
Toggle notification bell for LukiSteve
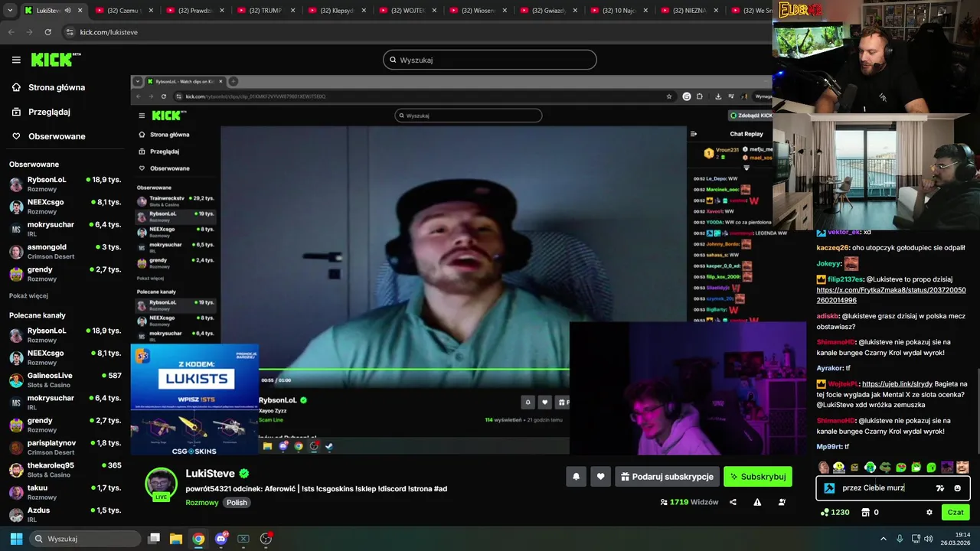tap(576, 477)
